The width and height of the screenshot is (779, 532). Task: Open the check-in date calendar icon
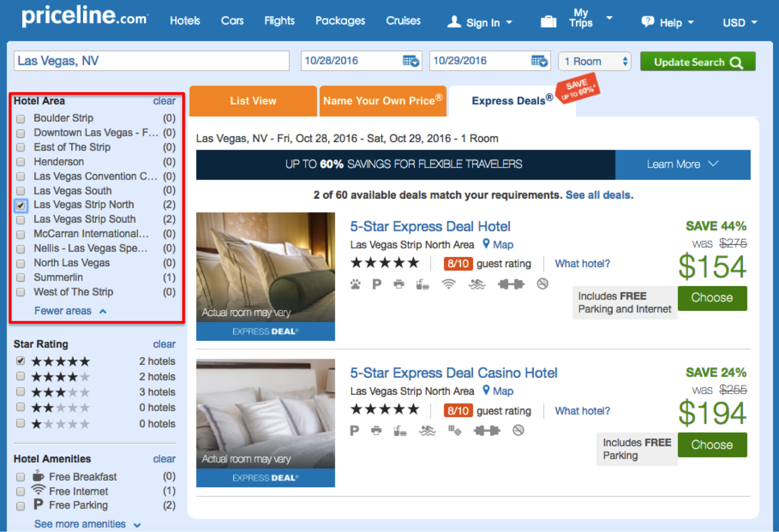click(x=411, y=61)
